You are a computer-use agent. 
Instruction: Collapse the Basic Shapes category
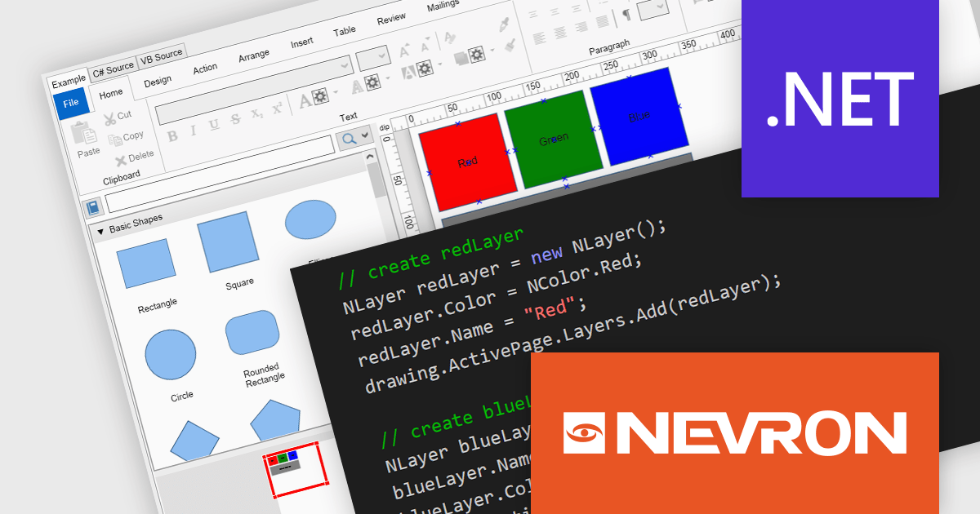(x=100, y=231)
